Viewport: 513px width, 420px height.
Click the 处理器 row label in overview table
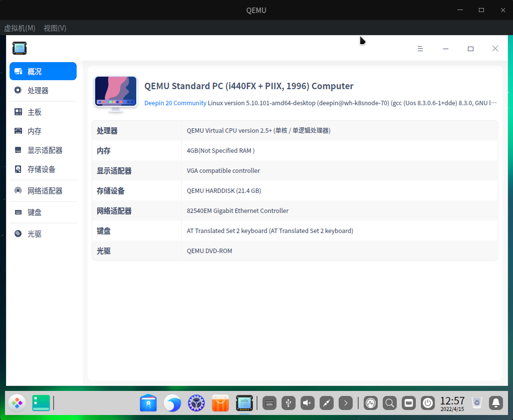click(107, 131)
